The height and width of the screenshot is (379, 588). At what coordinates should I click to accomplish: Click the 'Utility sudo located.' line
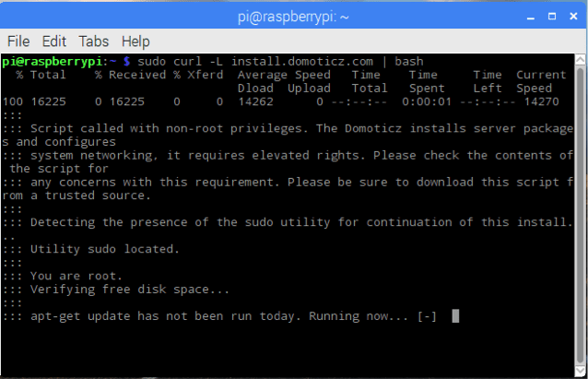90,249
